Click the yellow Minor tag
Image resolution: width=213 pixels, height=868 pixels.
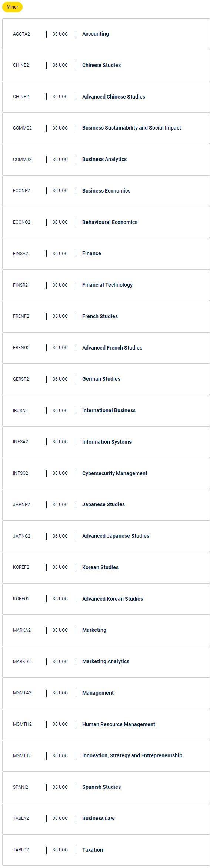(x=12, y=7)
